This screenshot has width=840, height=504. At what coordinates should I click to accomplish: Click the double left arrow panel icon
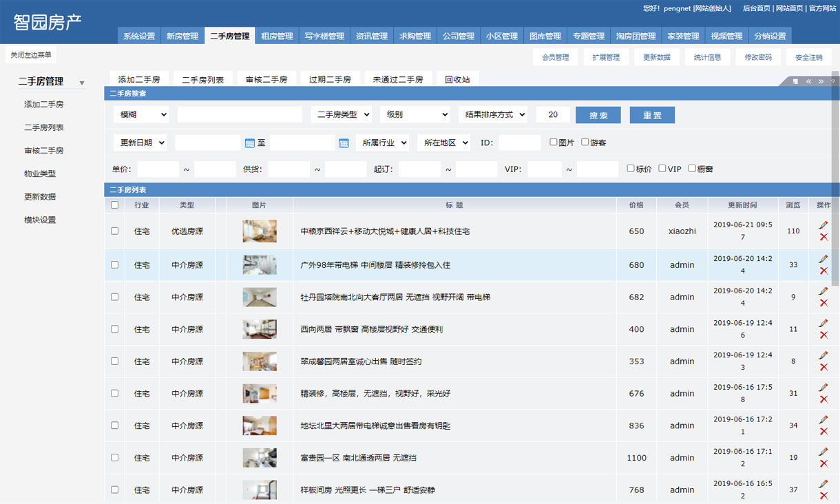tap(809, 81)
